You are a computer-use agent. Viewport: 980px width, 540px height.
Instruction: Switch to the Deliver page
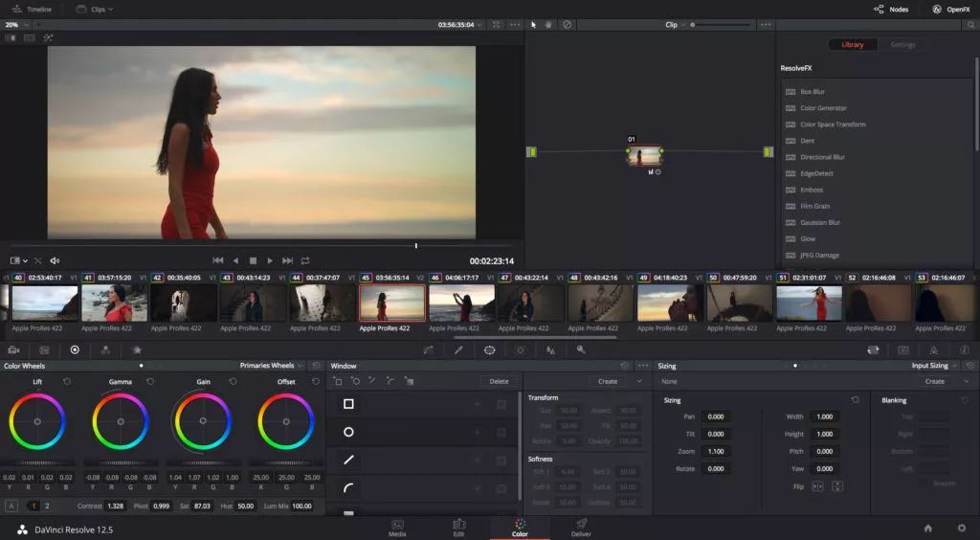point(580,528)
